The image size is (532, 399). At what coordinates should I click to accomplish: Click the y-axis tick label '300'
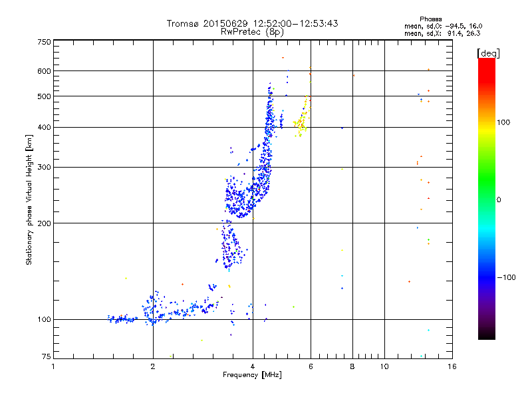pyautogui.click(x=45, y=168)
